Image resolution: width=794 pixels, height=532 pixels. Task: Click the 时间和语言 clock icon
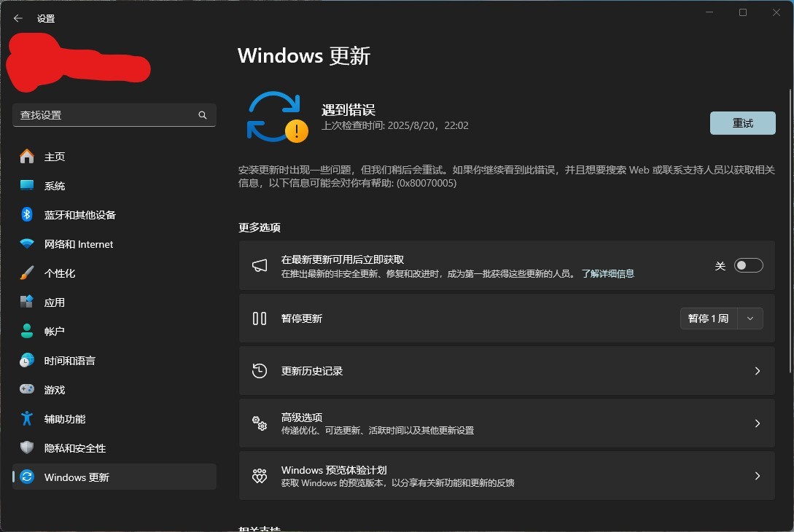[x=26, y=361]
